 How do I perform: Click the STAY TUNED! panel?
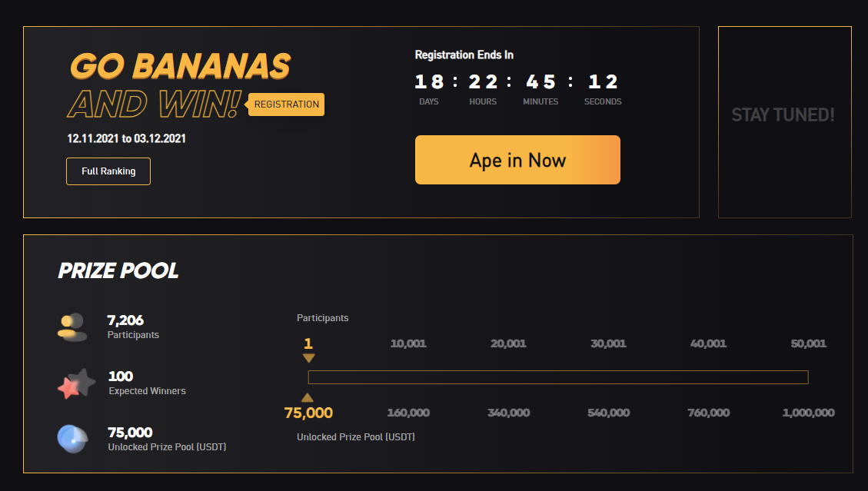(x=783, y=115)
